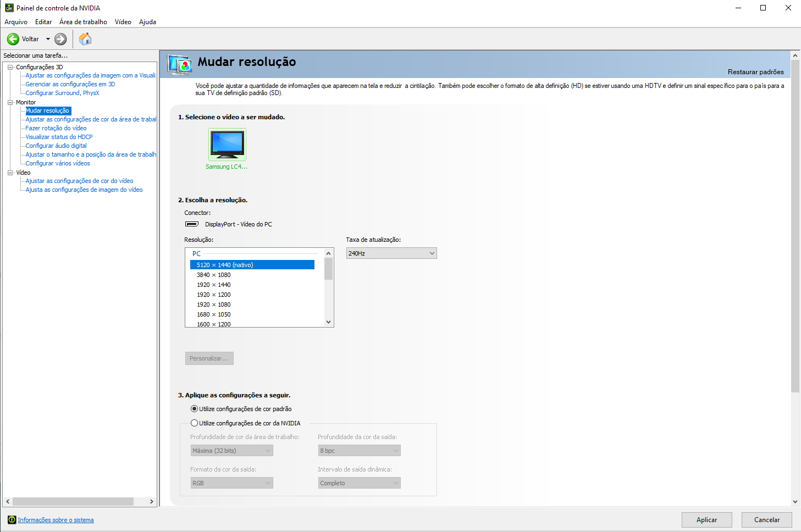Viewport: 801px width, 532px height.
Task: Open the Home icon in toolbar
Action: [x=85, y=39]
